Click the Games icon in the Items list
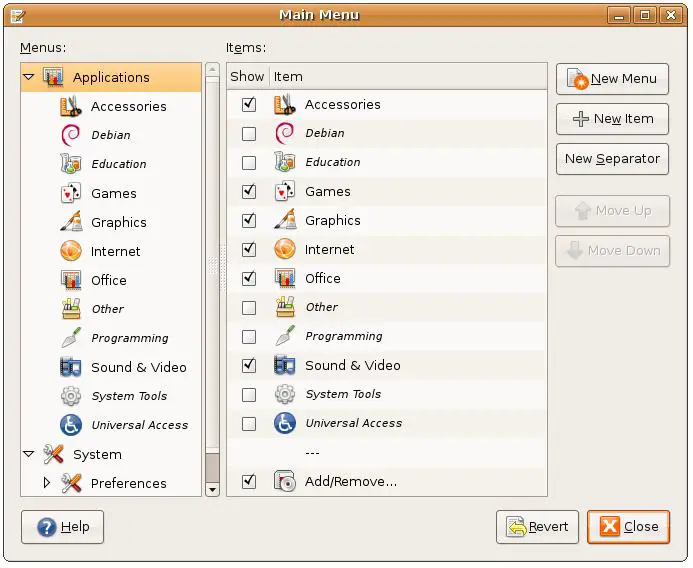 [285, 191]
